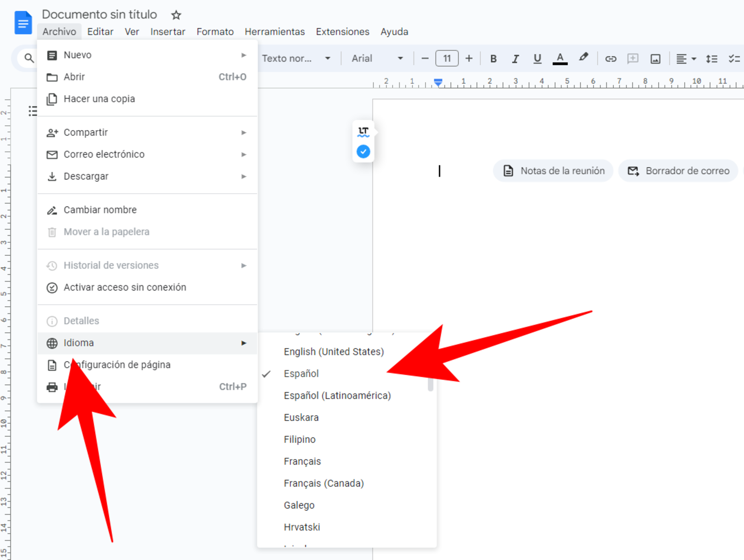Open the text color picker

(x=560, y=59)
